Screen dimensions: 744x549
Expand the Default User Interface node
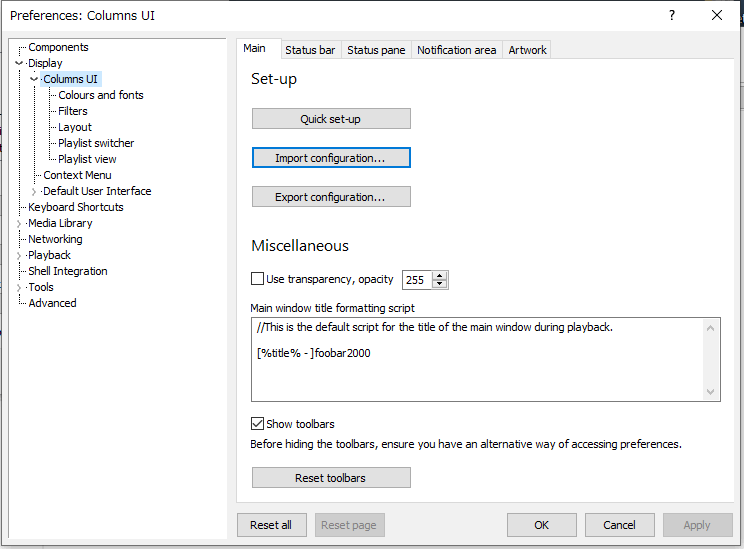coord(34,191)
